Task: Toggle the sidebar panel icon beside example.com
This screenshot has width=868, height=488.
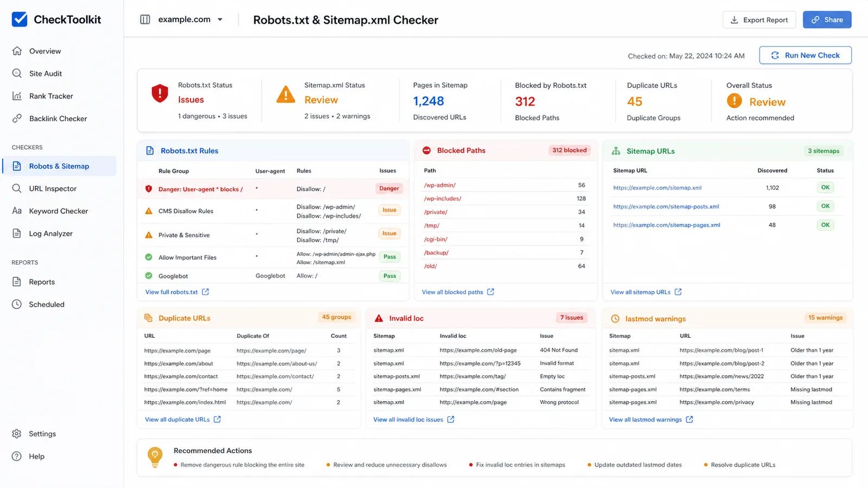Action: [145, 20]
